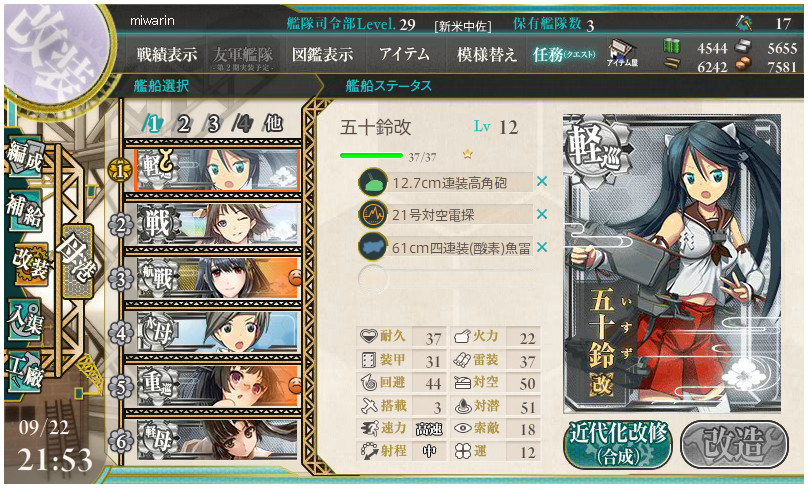808x488 pixels.
Task: Select the 入渠 docking icon
Action: pos(25,319)
